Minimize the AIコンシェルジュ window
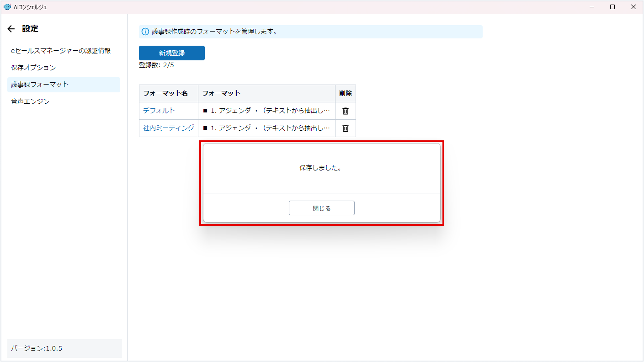The image size is (644, 362). tap(592, 7)
